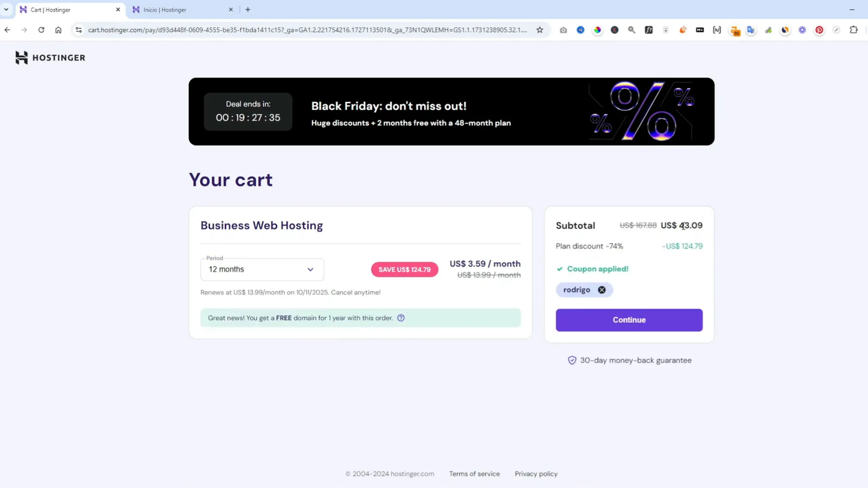Open the free domain help tooltip
Image resolution: width=868 pixels, height=488 pixels.
pos(401,318)
